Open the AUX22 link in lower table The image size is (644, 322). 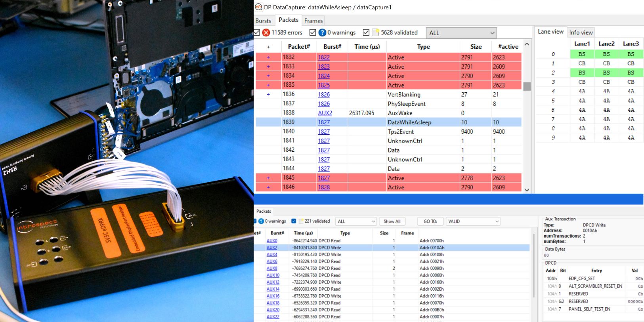(x=273, y=317)
